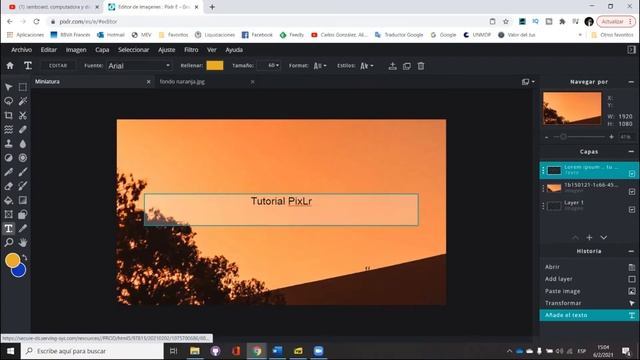Switch to the fondo naranja.jpg tab

pyautogui.click(x=182, y=82)
